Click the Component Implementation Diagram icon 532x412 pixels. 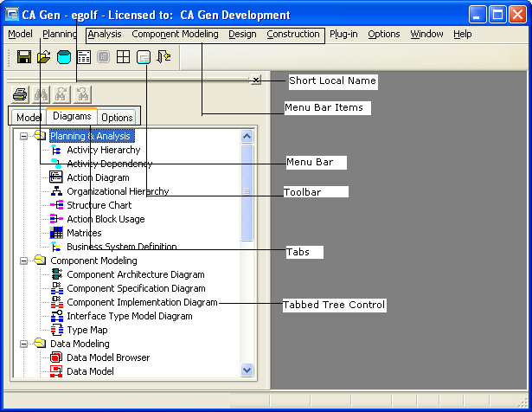coord(57,302)
